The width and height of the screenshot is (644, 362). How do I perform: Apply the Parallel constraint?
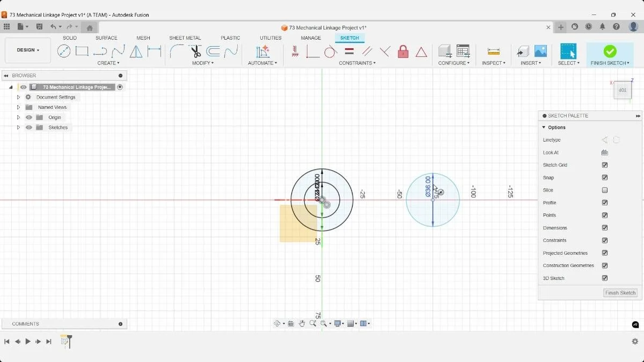point(367,51)
